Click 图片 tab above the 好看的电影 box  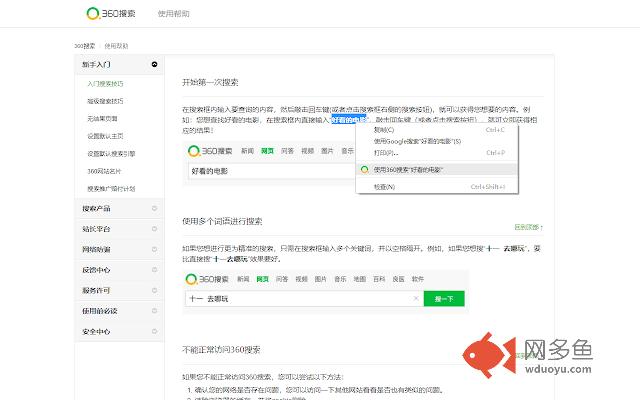point(327,151)
